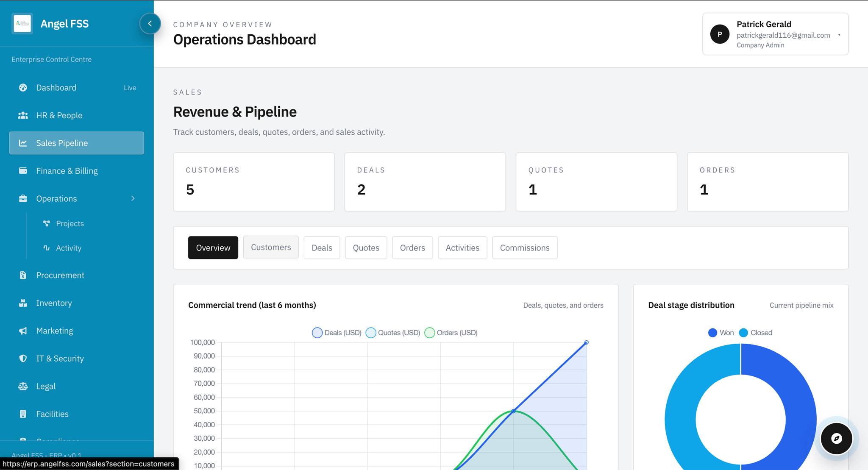Open the floating compass assistant button

(x=836, y=439)
